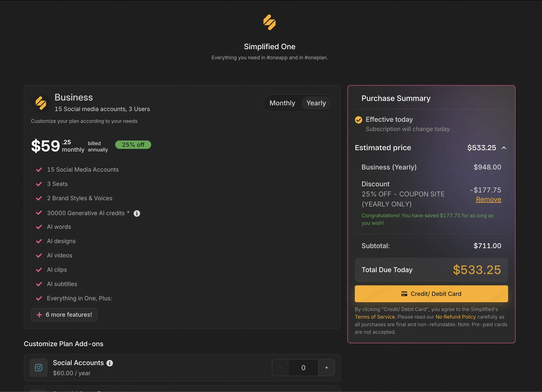The image size is (542, 392).
Task: Click the orange Effective today checkmark
Action: pos(358,120)
